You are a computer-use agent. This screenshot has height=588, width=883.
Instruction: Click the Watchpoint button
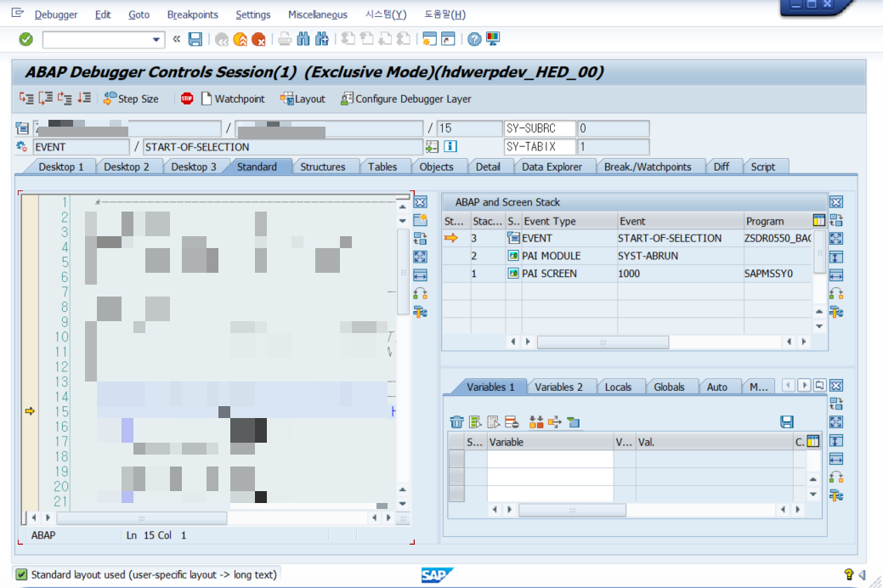[233, 99]
